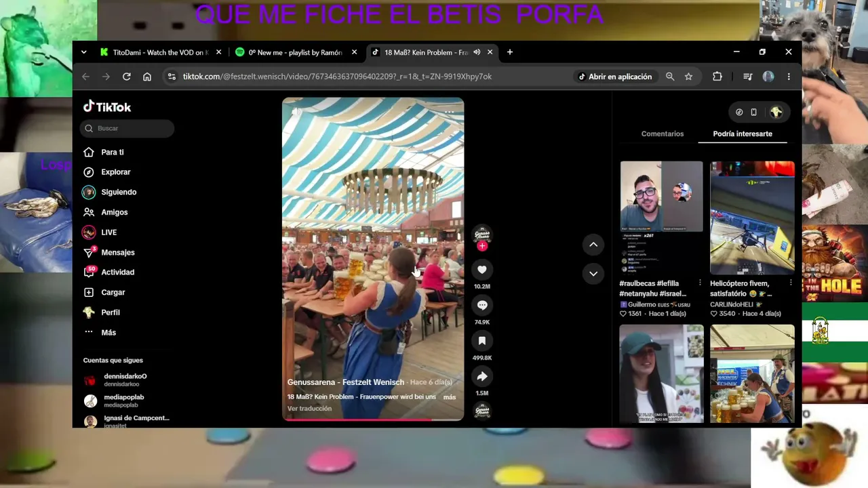Expand the tab search dropdown
This screenshot has width=868, height=488.
[83, 52]
